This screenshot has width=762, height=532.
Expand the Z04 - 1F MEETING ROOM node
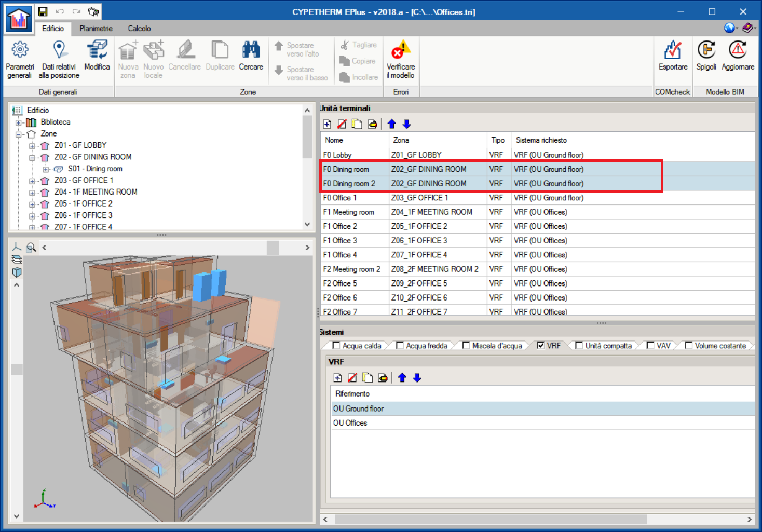pos(32,193)
